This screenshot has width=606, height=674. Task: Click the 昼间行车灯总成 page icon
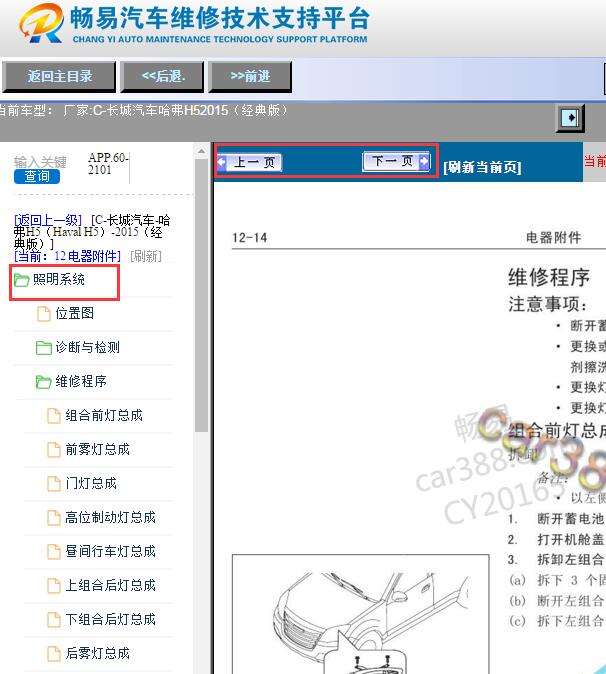pos(54,551)
